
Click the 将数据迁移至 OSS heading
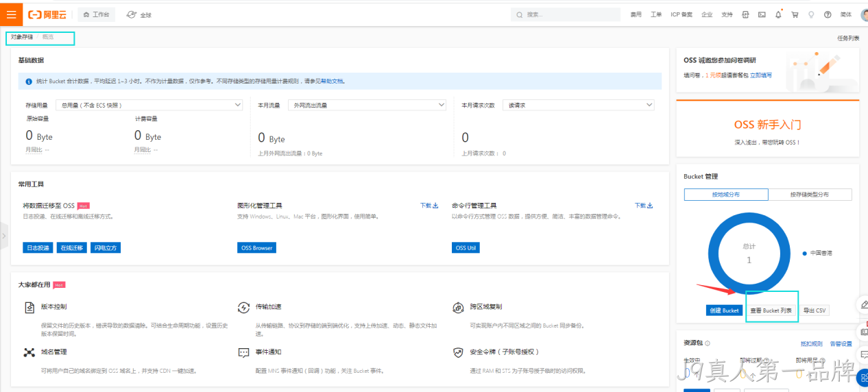(x=49, y=206)
